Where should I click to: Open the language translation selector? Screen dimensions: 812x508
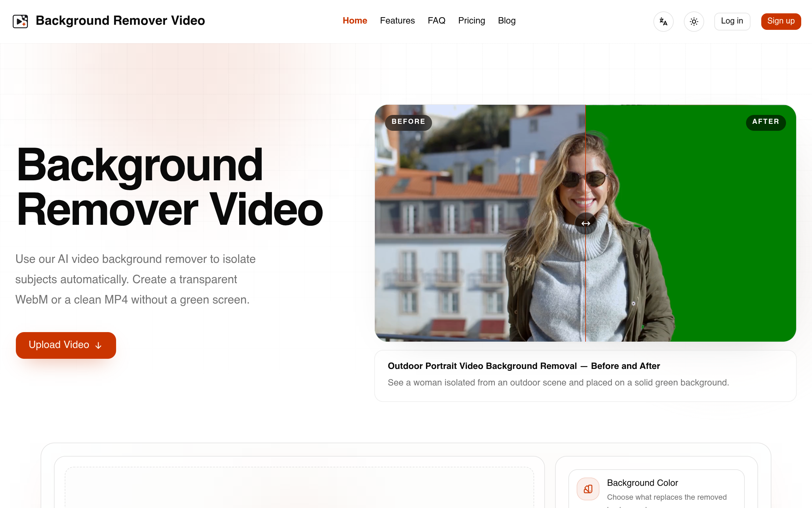[663, 22]
